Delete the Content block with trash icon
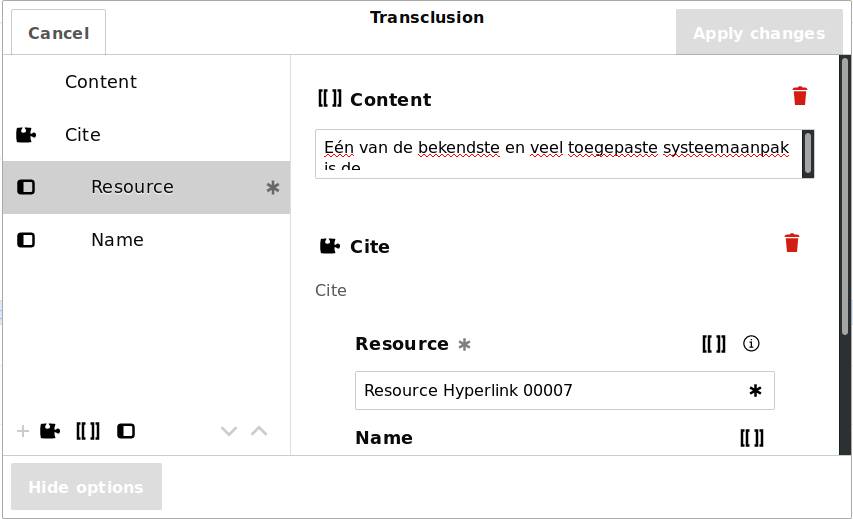The width and height of the screenshot is (853, 519). [800, 96]
